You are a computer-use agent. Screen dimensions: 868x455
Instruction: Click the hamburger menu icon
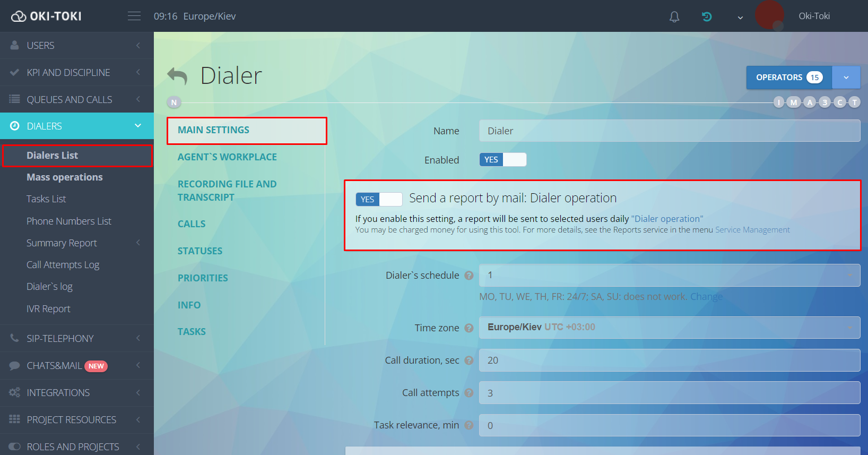(x=134, y=16)
